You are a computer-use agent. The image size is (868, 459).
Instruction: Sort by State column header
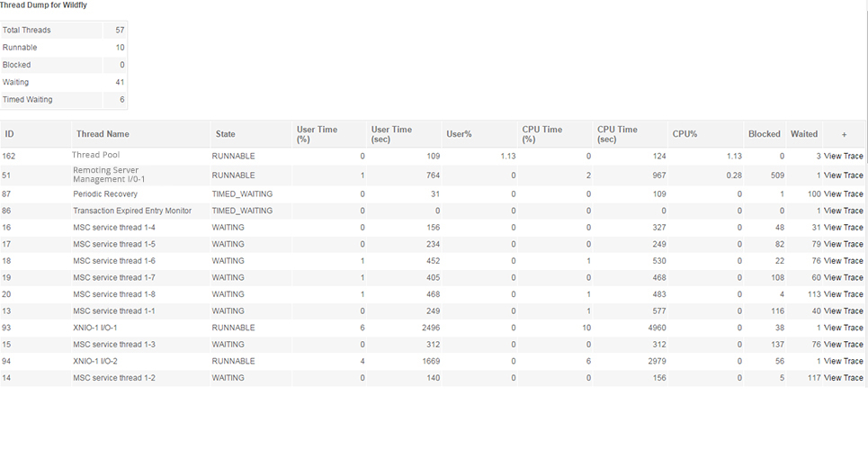[x=225, y=134]
